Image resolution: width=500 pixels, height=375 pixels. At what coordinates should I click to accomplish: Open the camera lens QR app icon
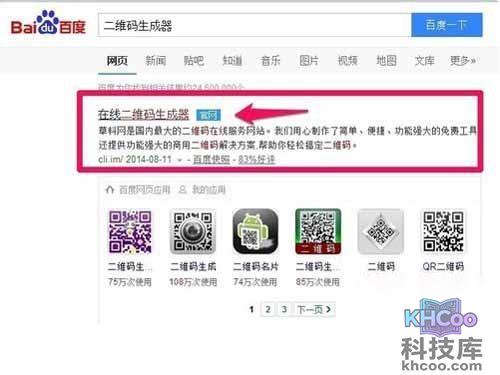[x=193, y=232]
